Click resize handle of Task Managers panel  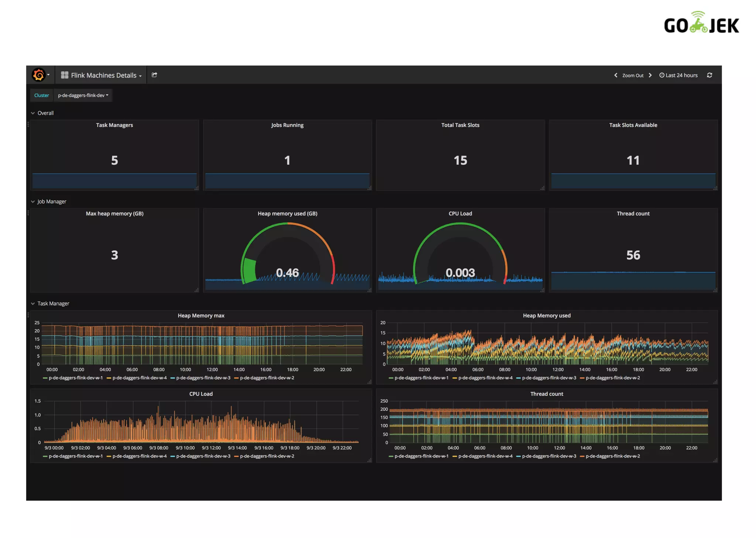point(196,188)
